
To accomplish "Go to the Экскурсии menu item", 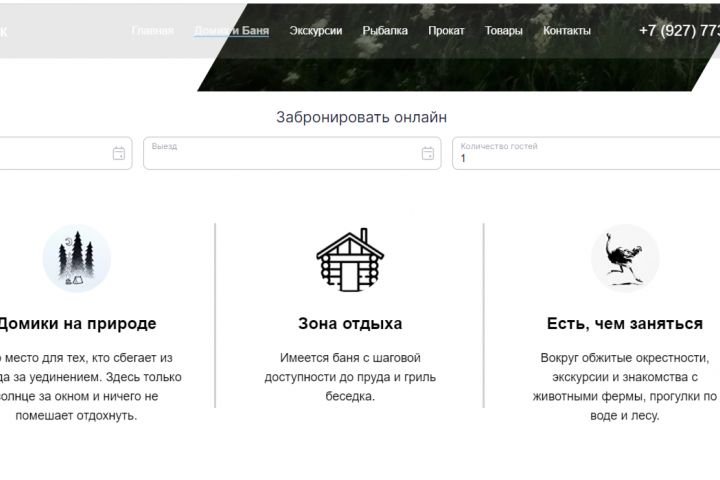I will (x=316, y=30).
